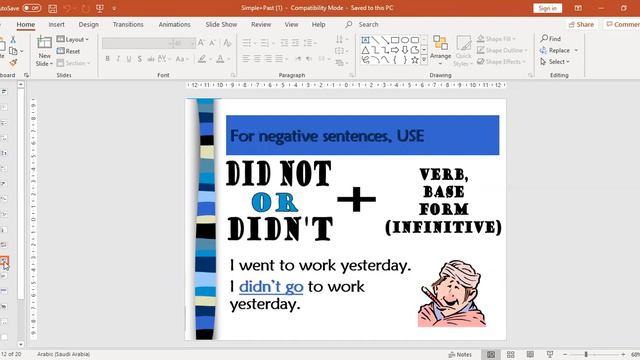
Task: Open the Review tab
Action: (x=261, y=24)
